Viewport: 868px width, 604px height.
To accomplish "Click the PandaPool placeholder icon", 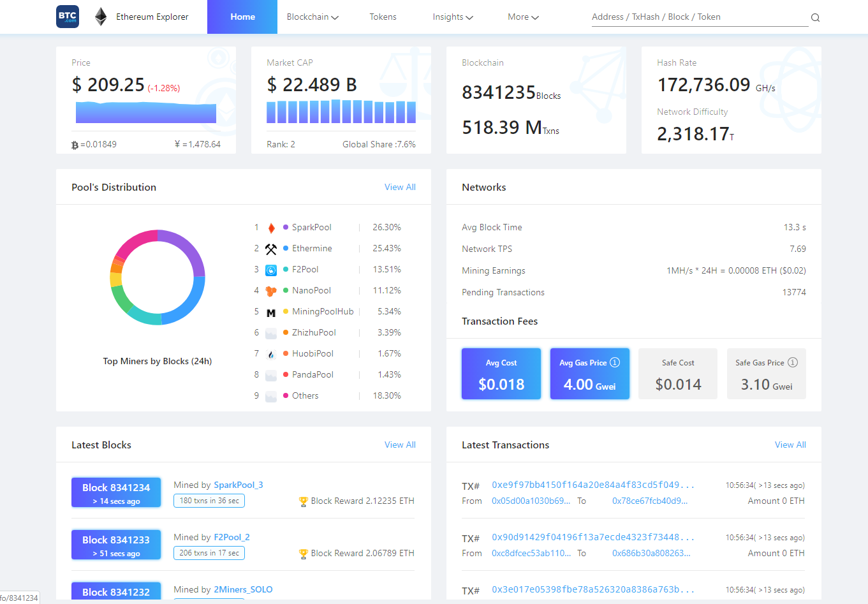I will (x=271, y=375).
